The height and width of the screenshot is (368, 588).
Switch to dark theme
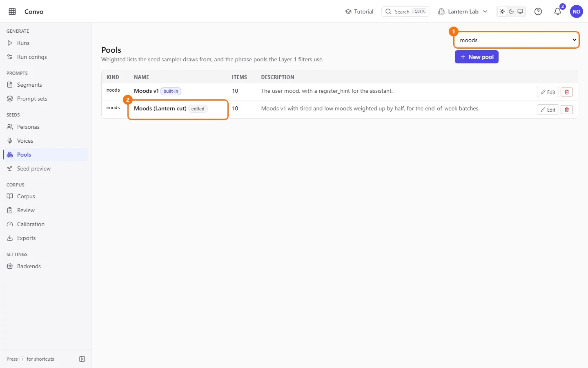(511, 11)
